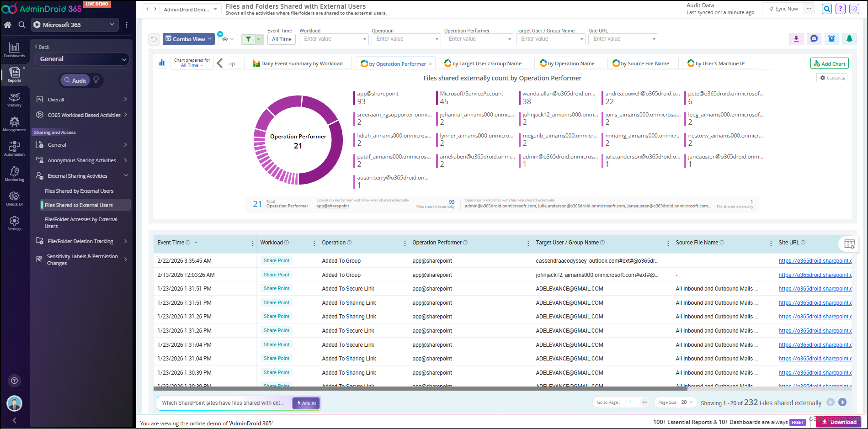Open the Microsoft 365 product dropdown
This screenshot has width=868, height=429.
tap(75, 25)
